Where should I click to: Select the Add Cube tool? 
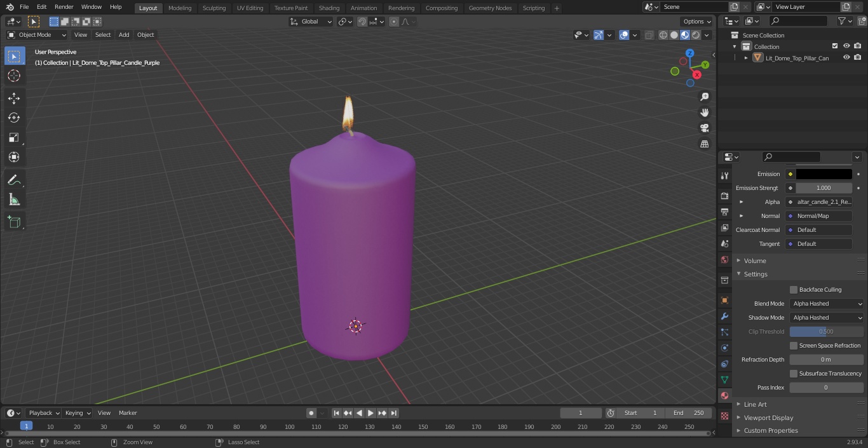[14, 222]
